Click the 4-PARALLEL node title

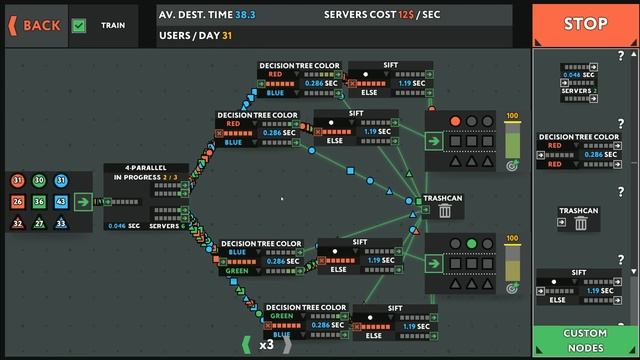146,168
